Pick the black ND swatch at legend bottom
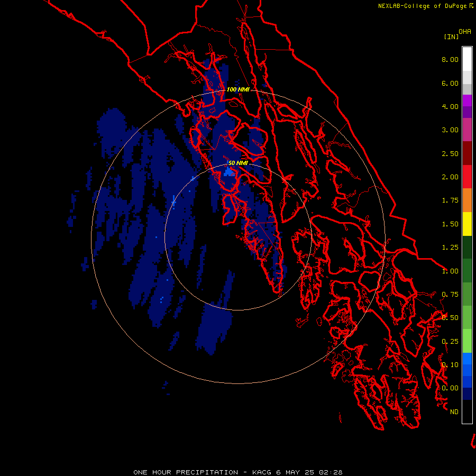Screen dimensions: 476x476 click(x=467, y=411)
